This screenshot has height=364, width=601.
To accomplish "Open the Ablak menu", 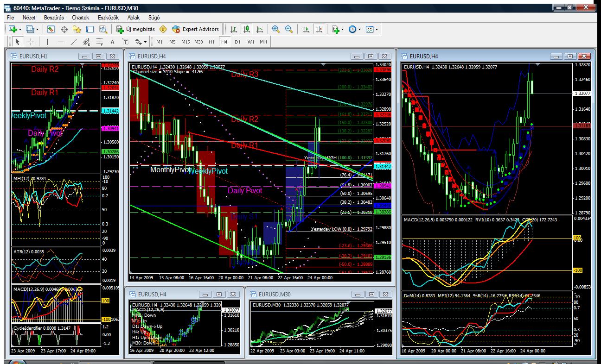I will pos(134,17).
